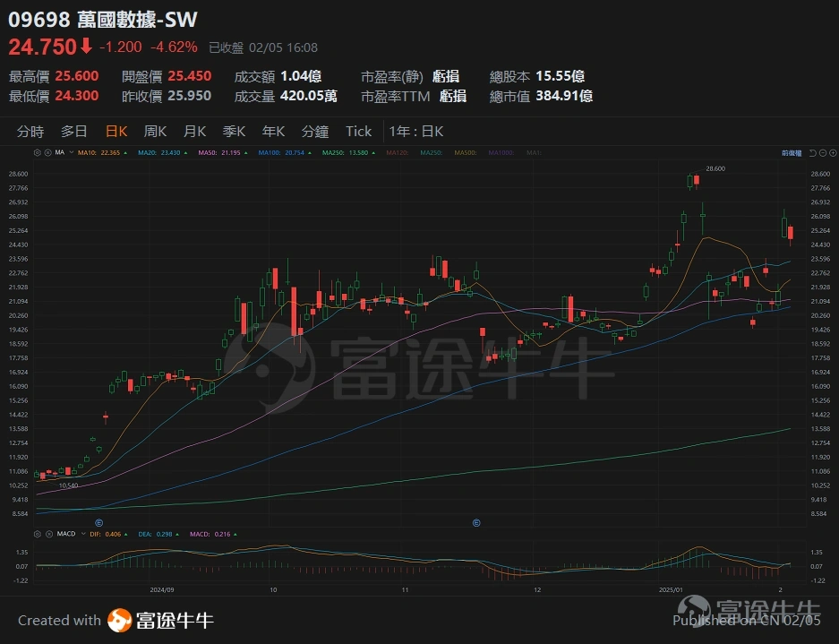Toggle the MA20 line indicator
Image resolution: width=839 pixels, height=644 pixels.
163,152
